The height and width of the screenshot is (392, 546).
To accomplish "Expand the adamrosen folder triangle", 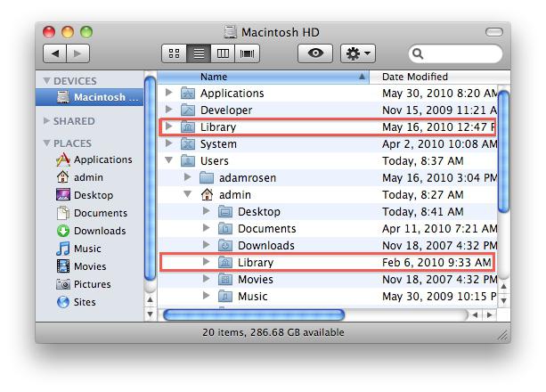I will [x=188, y=177].
